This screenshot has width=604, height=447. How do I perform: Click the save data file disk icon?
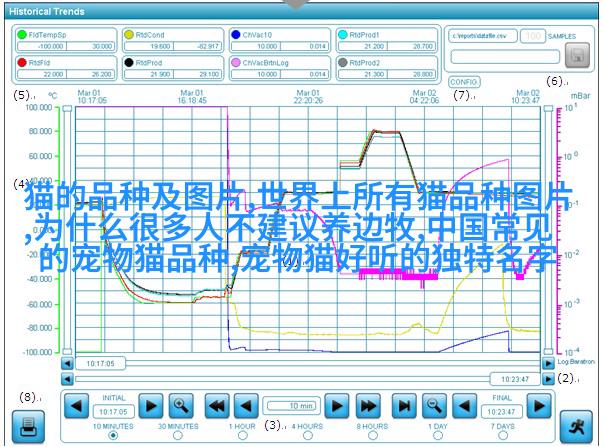pyautogui.click(x=577, y=55)
